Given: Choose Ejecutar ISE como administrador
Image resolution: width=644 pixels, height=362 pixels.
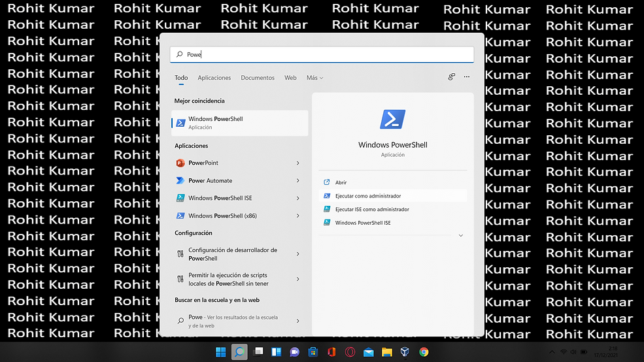Looking at the screenshot, I should 393,209.
